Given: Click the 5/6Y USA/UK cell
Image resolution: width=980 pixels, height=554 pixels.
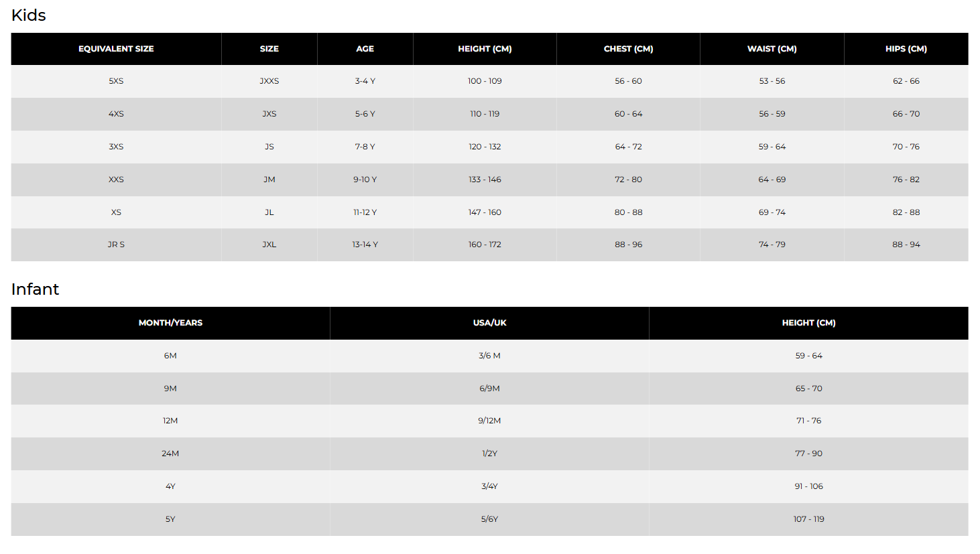Looking at the screenshot, I should [x=489, y=519].
